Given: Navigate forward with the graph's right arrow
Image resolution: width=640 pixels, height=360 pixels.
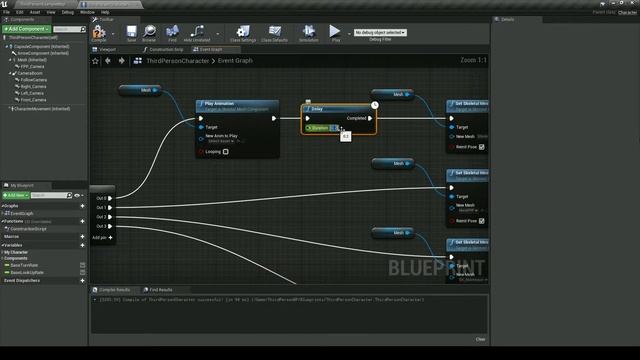Looking at the screenshot, I should pos(122,60).
